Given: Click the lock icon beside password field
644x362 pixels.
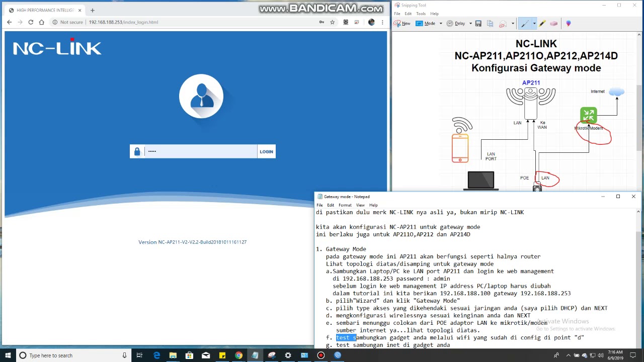Looking at the screenshot, I should pos(137,151).
